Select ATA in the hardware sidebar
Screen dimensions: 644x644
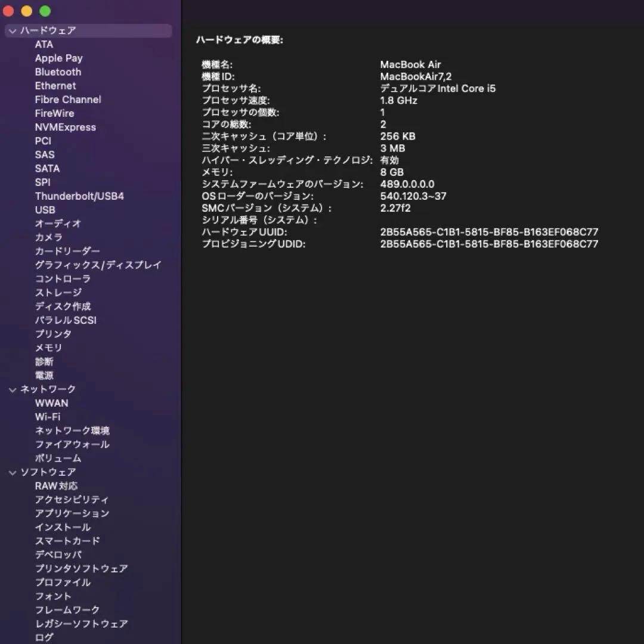44,44
